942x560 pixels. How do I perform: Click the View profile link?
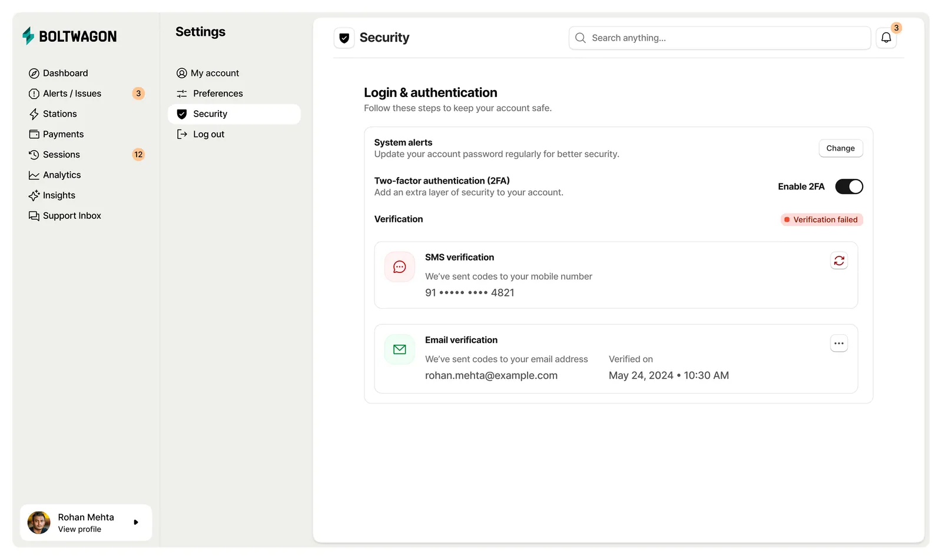(79, 529)
